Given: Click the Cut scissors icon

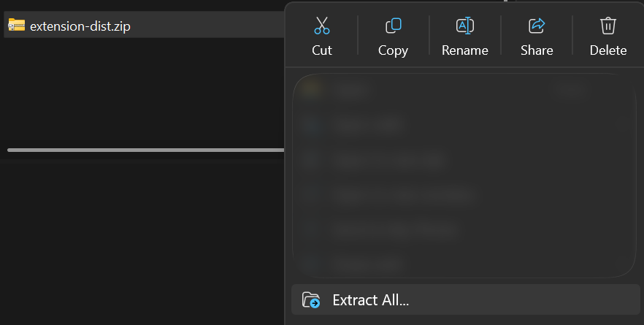Looking at the screenshot, I should [x=321, y=26].
